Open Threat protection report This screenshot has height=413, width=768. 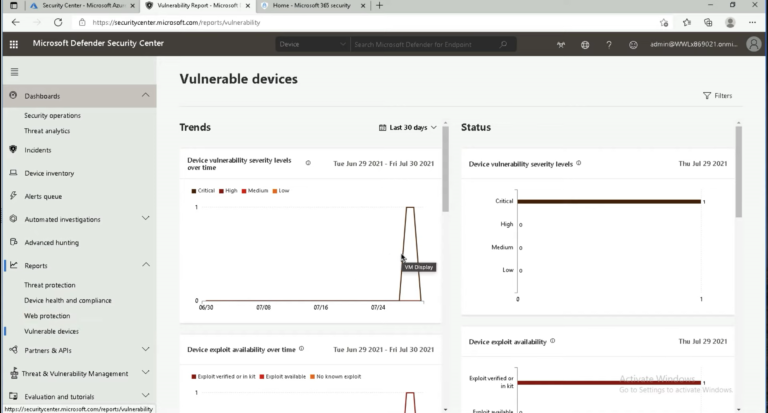coord(49,285)
